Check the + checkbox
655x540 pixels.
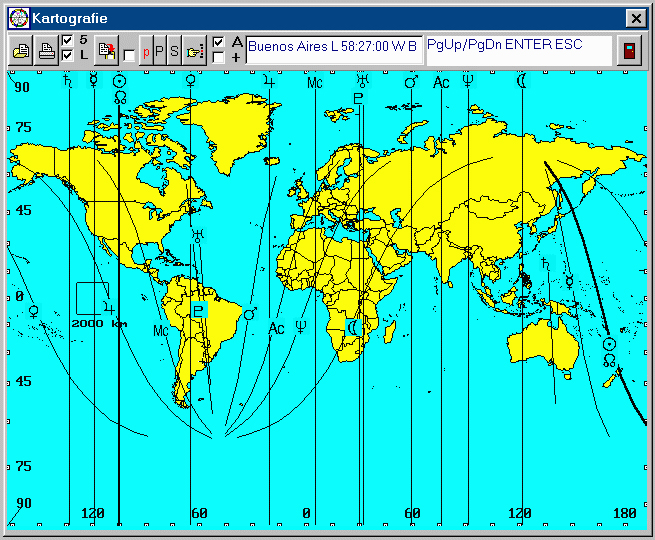tap(218, 58)
